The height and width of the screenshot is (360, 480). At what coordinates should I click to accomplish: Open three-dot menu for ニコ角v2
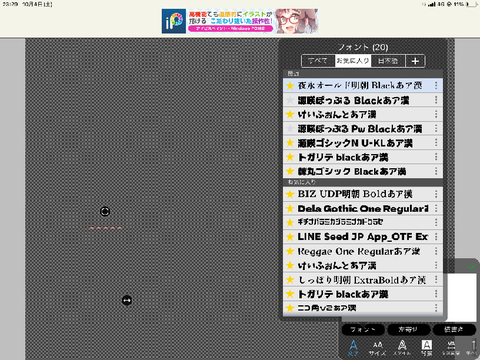click(436, 308)
